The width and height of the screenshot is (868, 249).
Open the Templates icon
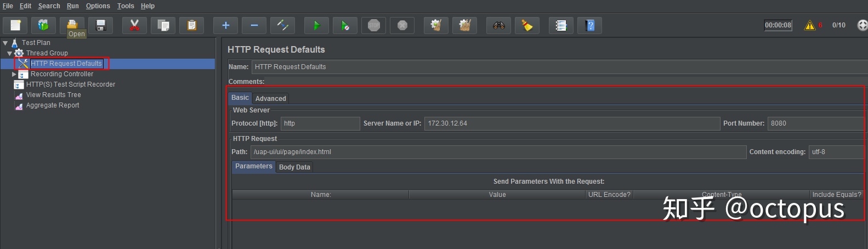pos(43,25)
